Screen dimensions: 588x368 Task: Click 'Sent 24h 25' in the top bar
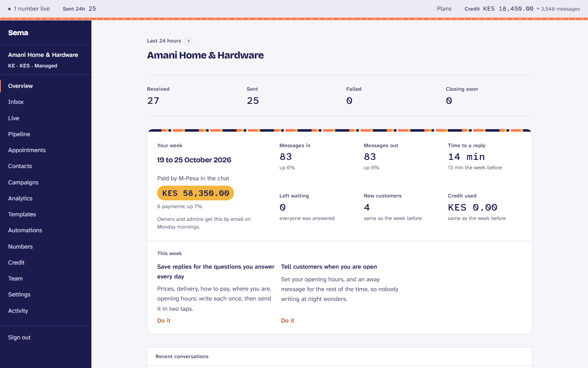point(80,9)
